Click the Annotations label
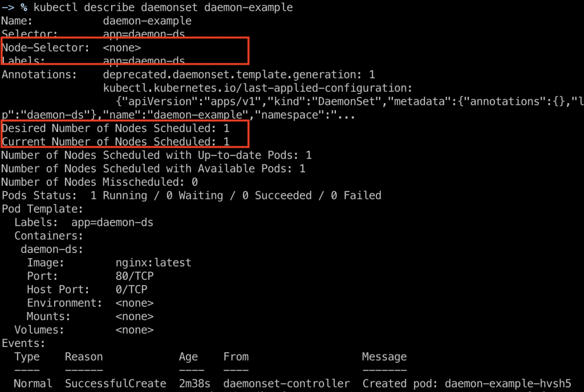 click(38, 75)
